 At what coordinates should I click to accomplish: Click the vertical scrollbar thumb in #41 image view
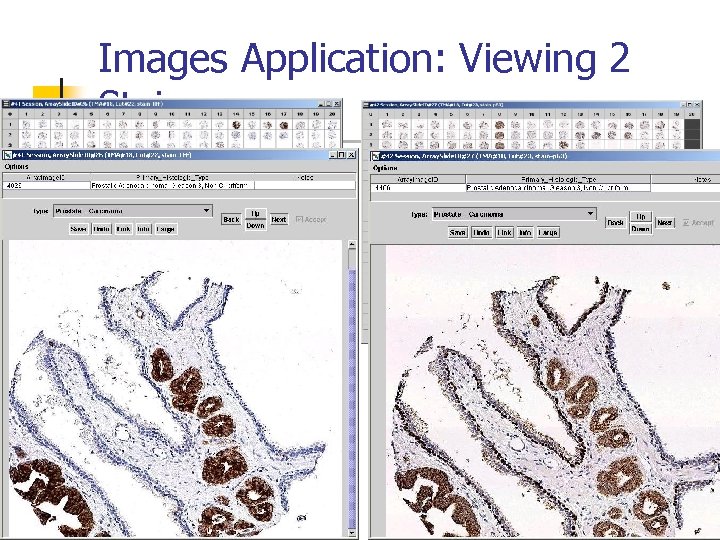click(352, 399)
